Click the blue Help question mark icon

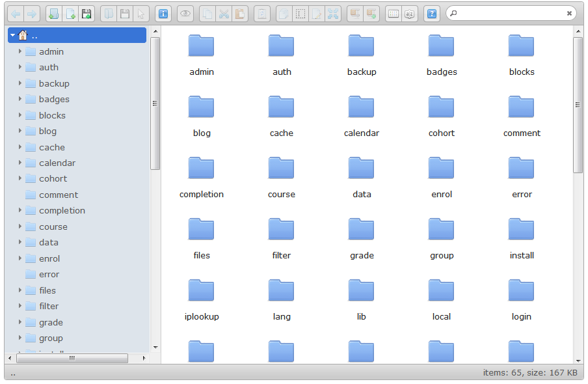pos(431,14)
